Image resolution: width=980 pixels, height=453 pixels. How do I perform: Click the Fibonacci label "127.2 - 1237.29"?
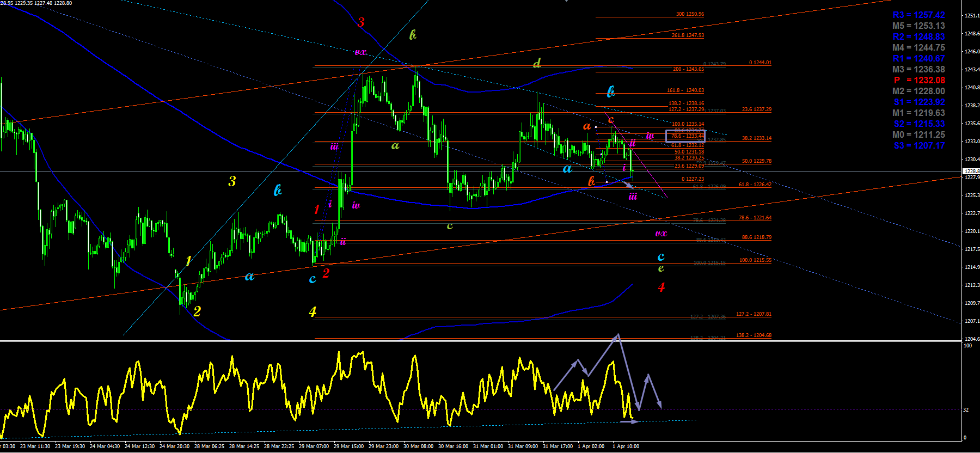(686, 109)
